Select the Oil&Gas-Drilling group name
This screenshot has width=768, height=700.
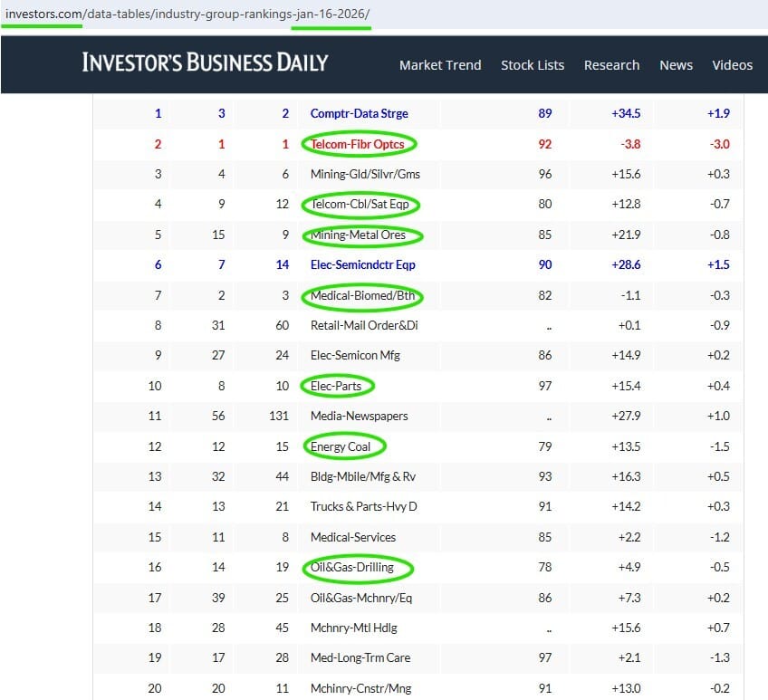pos(351,568)
